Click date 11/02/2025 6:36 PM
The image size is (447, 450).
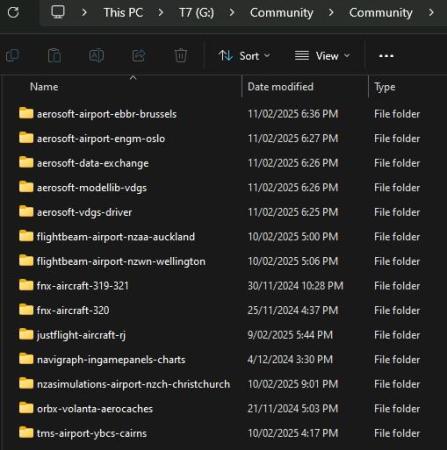(x=293, y=114)
